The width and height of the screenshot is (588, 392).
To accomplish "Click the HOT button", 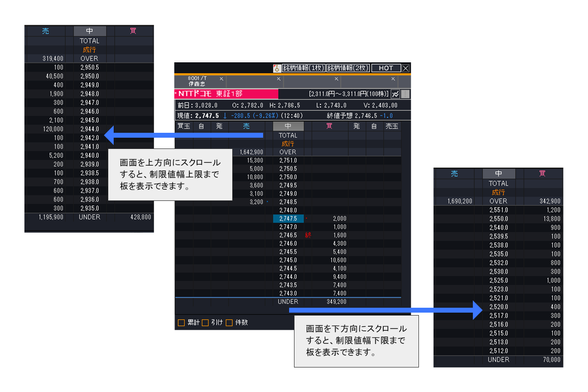I will (x=386, y=68).
